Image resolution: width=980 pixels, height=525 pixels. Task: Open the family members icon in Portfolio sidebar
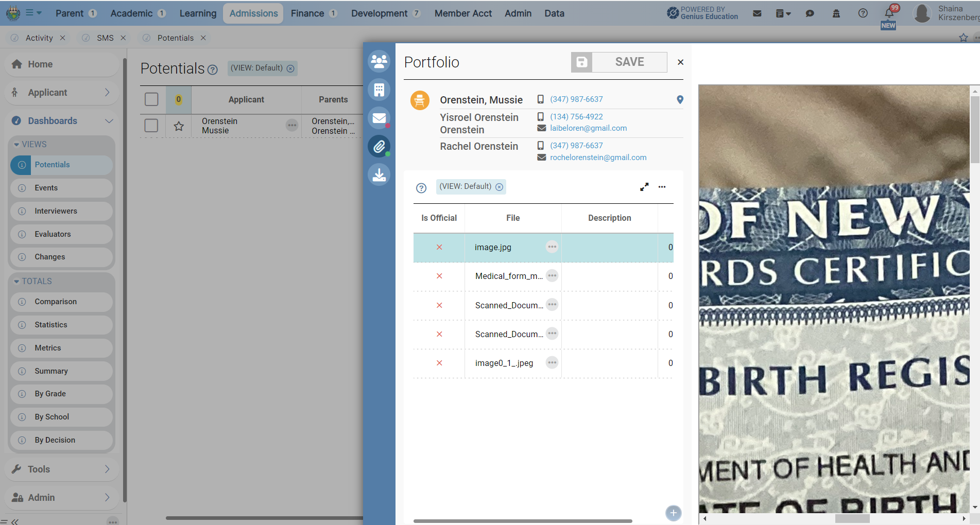[379, 61]
